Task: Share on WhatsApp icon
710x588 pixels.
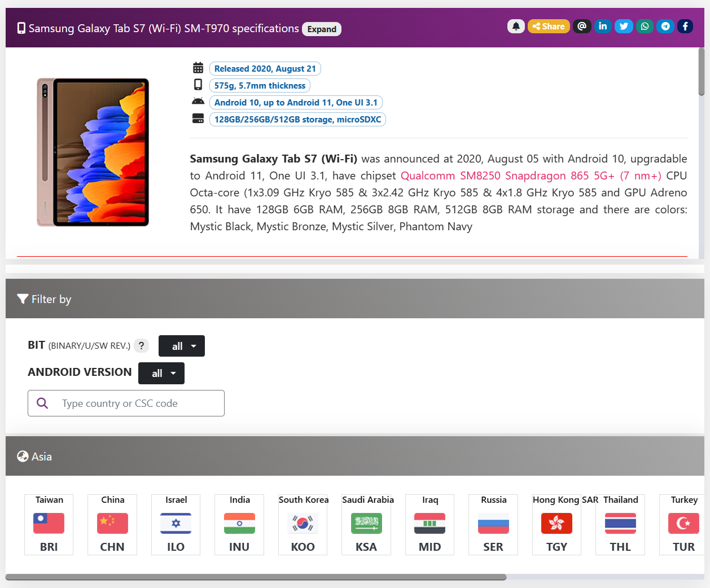Action: (x=645, y=26)
